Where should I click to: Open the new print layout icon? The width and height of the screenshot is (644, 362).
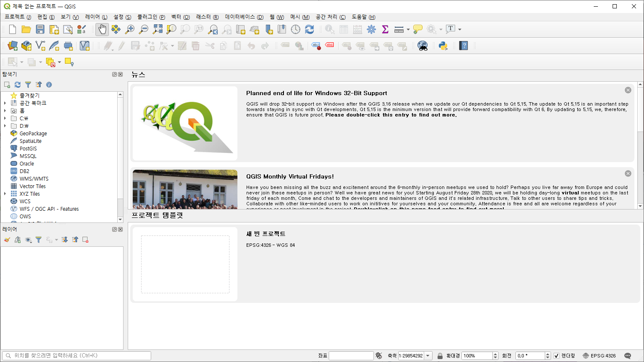point(54,29)
